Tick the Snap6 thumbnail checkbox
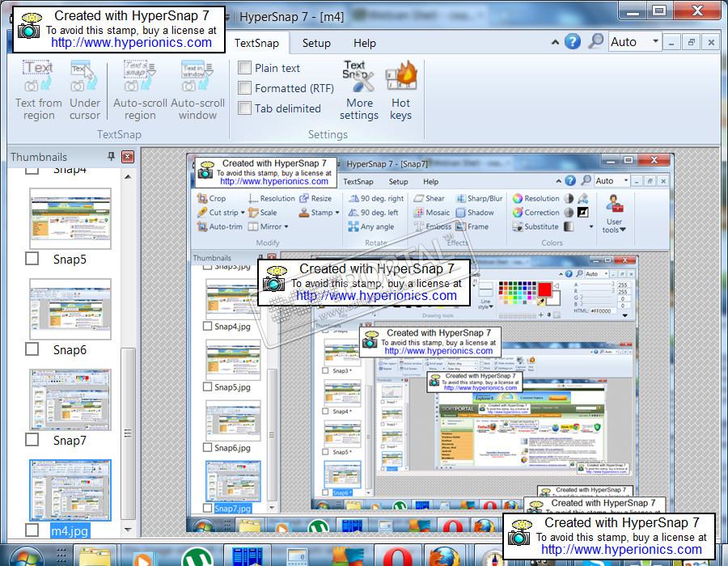 click(x=32, y=348)
